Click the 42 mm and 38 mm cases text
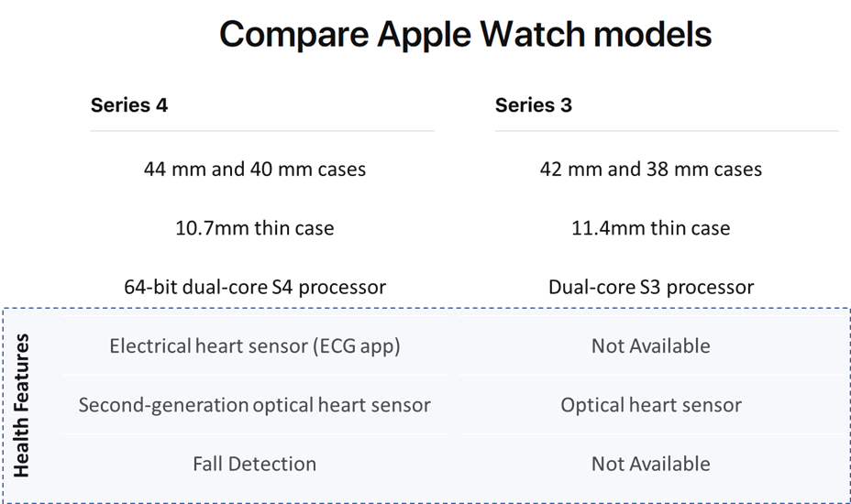The height and width of the screenshot is (504, 851). click(x=651, y=169)
